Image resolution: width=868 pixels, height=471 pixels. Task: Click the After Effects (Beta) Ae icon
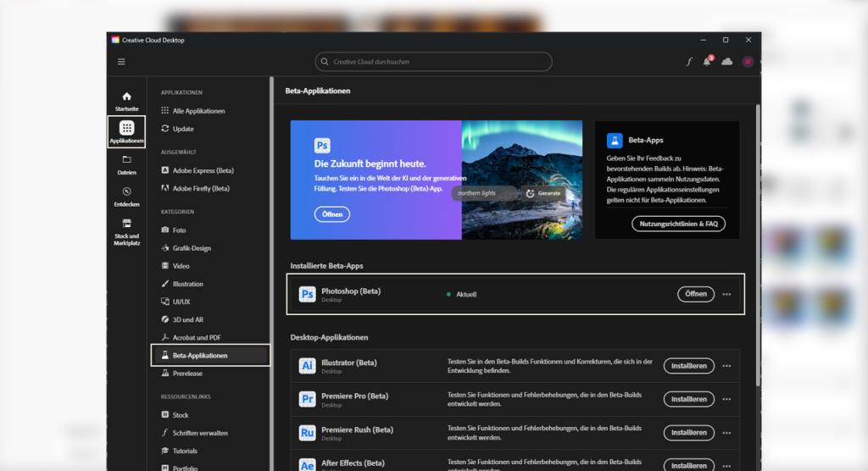[307, 464]
